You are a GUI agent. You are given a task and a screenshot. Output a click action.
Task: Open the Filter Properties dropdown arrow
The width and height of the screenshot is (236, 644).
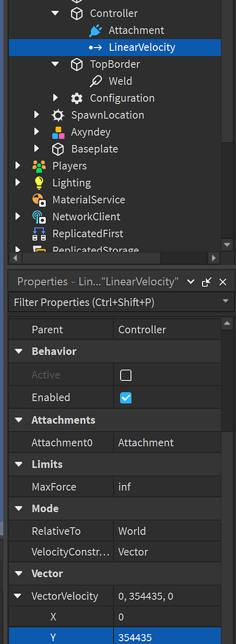coord(225,301)
